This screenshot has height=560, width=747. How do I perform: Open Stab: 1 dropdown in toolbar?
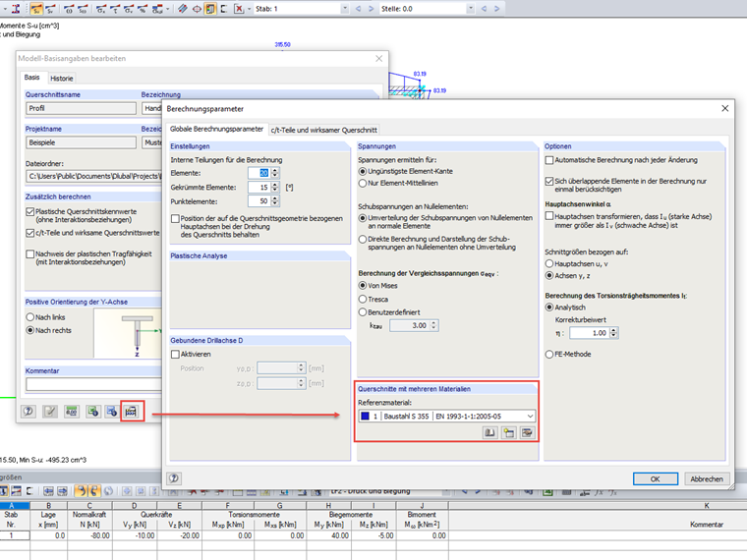(x=345, y=9)
